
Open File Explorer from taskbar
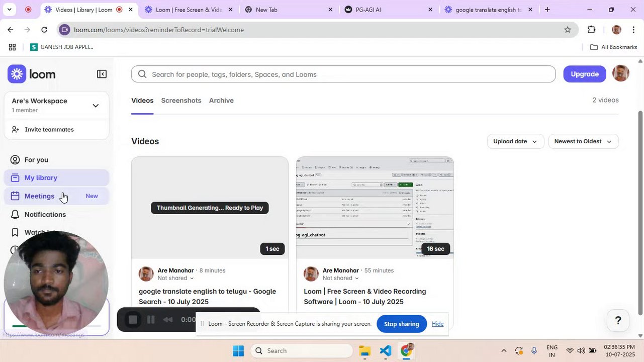365,351
